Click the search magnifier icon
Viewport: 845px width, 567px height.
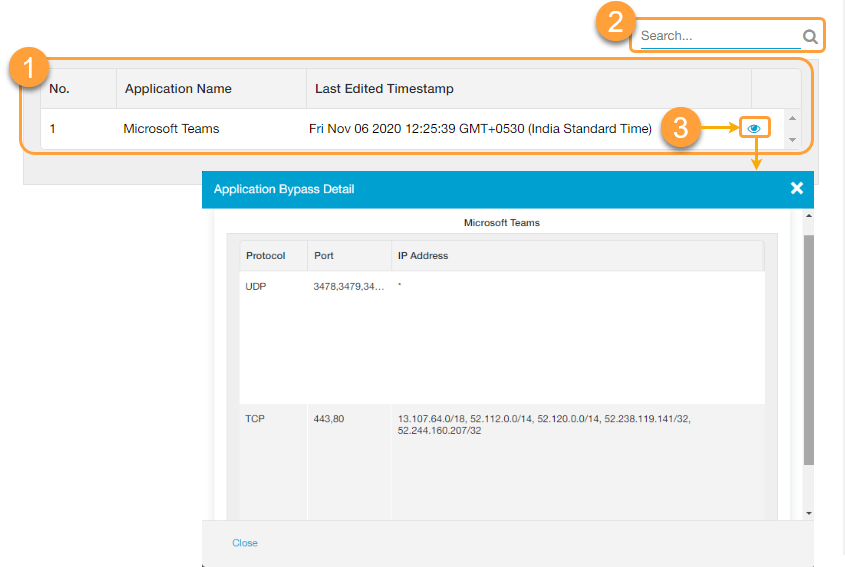pos(809,36)
